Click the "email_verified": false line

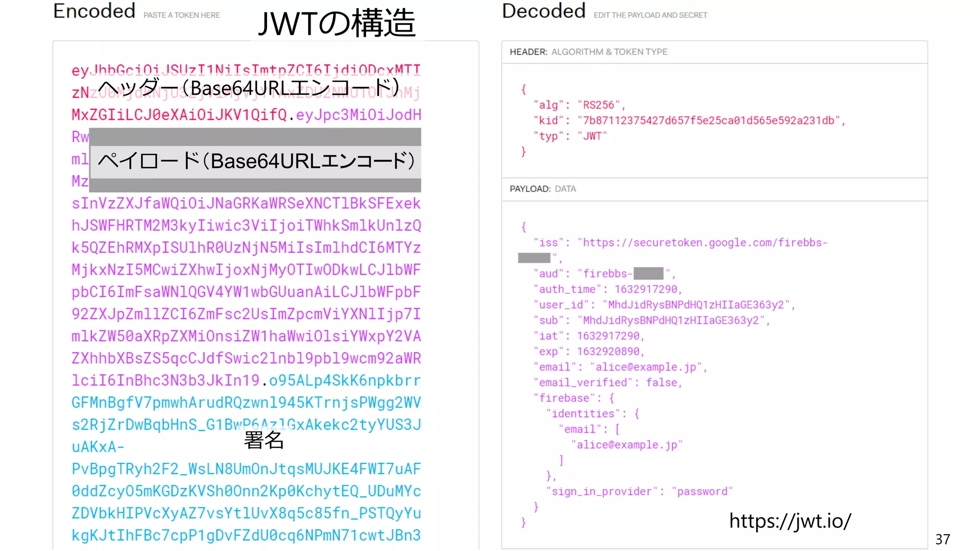[608, 383]
